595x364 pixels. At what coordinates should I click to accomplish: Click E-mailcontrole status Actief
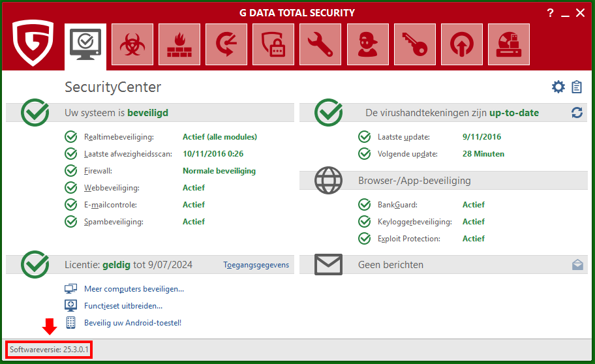pyautogui.click(x=194, y=205)
